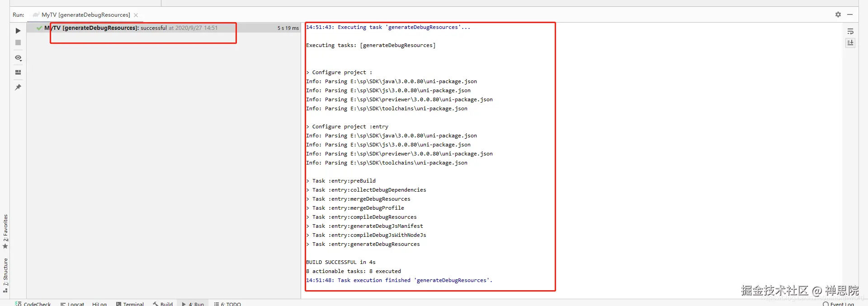Click 'Task :entry:mergeDebugResources' line
The height and width of the screenshot is (306, 868).
pos(358,199)
